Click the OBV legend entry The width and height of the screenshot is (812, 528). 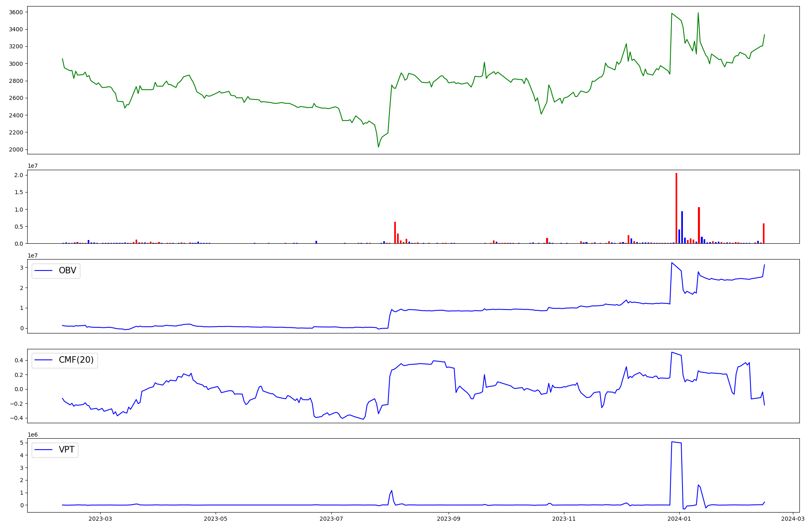pos(56,270)
